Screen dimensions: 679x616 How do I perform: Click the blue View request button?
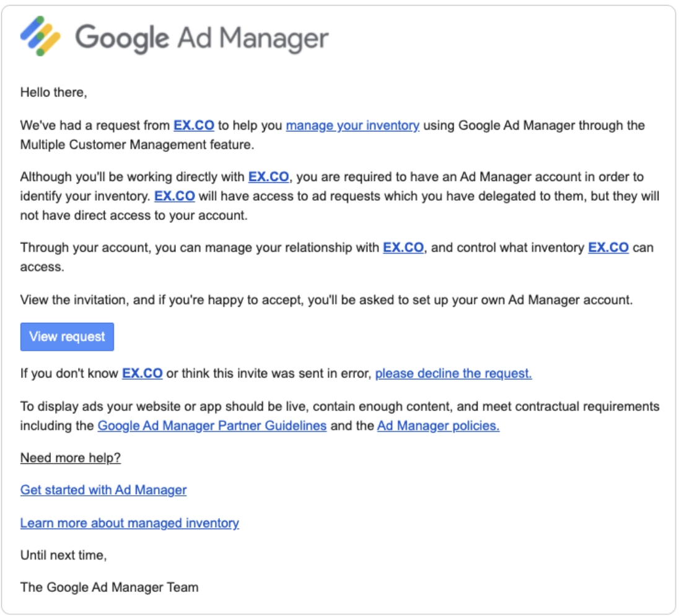pos(67,337)
